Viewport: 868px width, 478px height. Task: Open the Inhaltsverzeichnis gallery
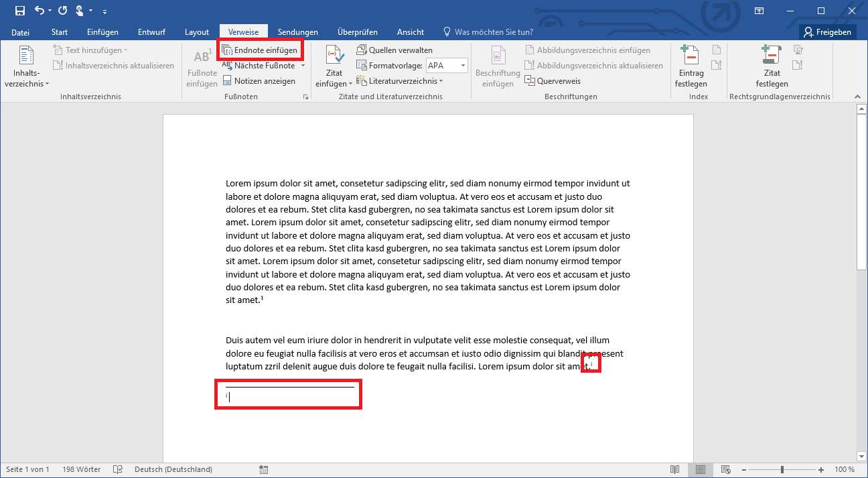tap(26, 67)
